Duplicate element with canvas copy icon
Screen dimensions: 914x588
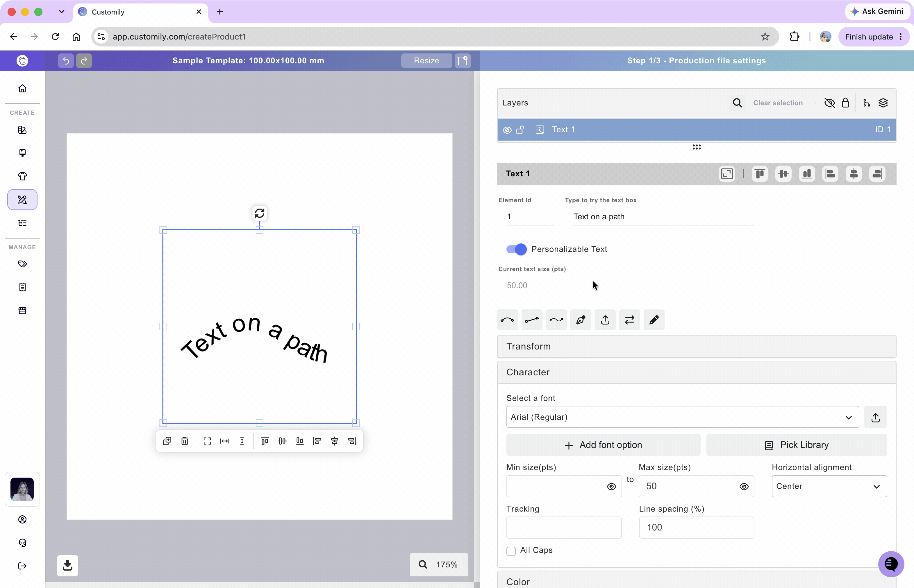(x=167, y=441)
